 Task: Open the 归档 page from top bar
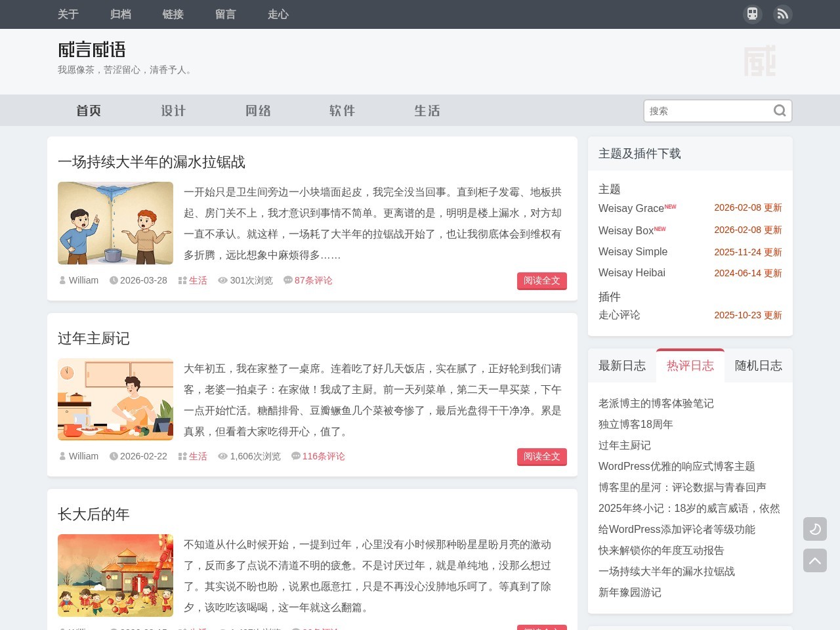121,14
